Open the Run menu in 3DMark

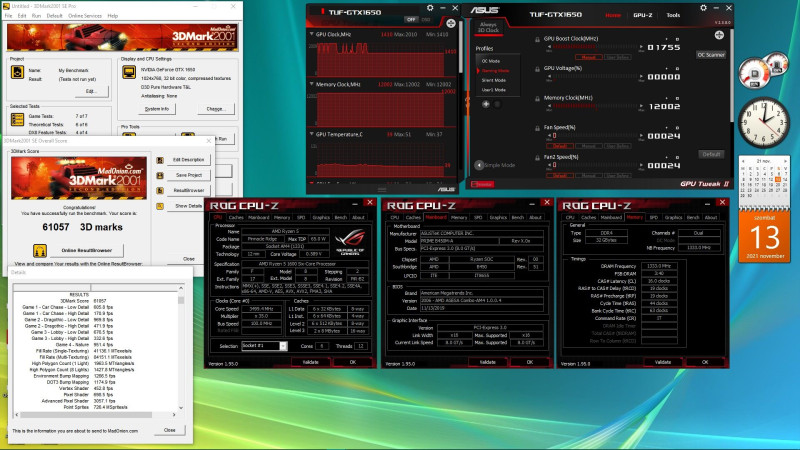tap(36, 16)
